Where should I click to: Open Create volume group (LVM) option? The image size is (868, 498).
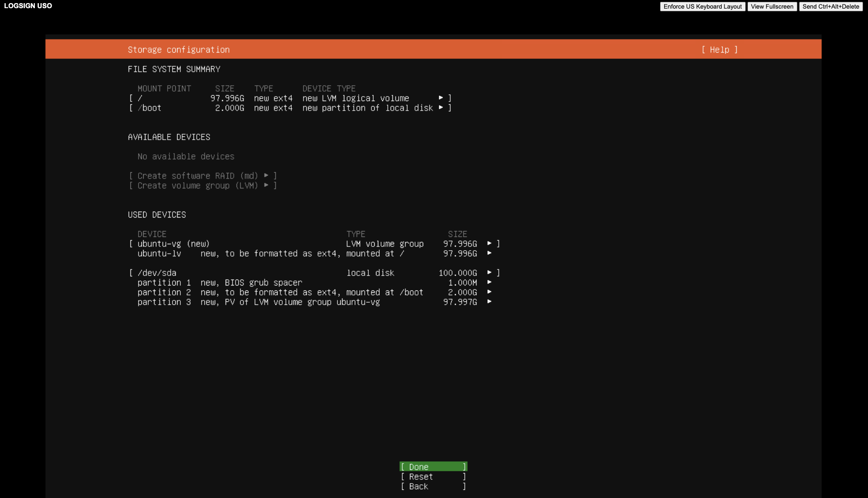[x=203, y=185]
